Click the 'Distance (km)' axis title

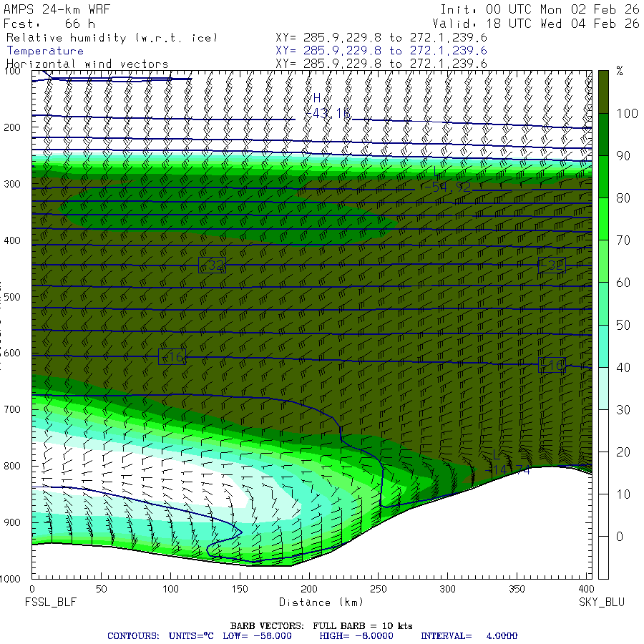tap(321, 602)
